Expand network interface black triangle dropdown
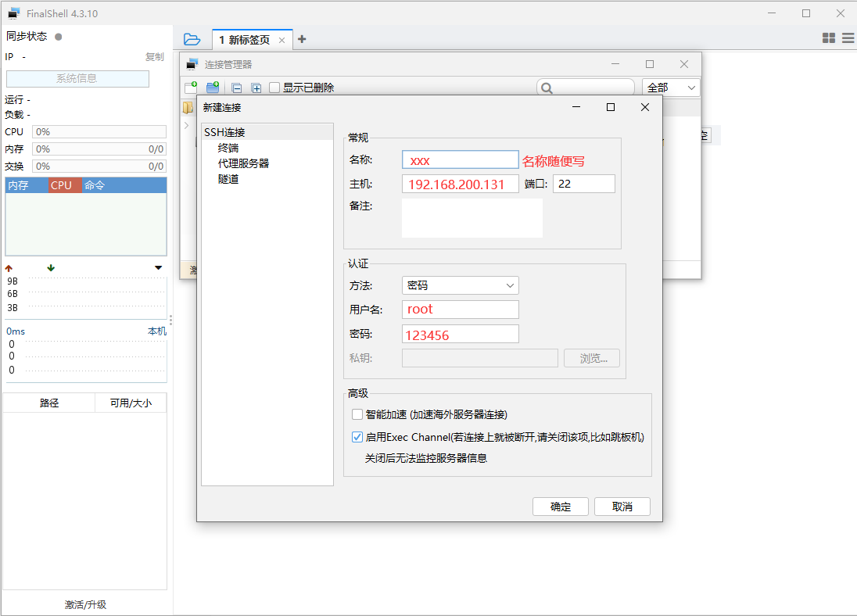857x616 pixels. pyautogui.click(x=159, y=268)
